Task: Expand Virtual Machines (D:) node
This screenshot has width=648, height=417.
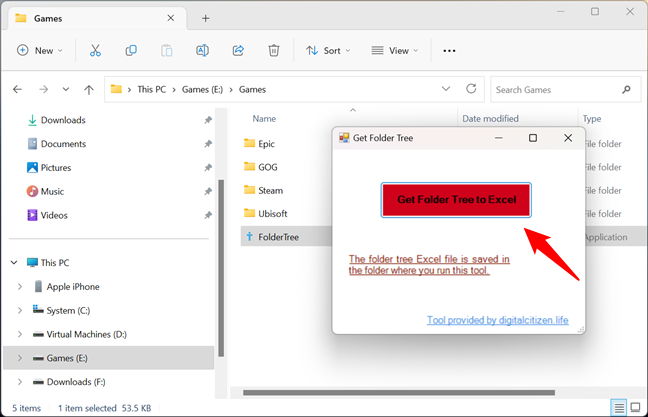Action: click(x=19, y=334)
